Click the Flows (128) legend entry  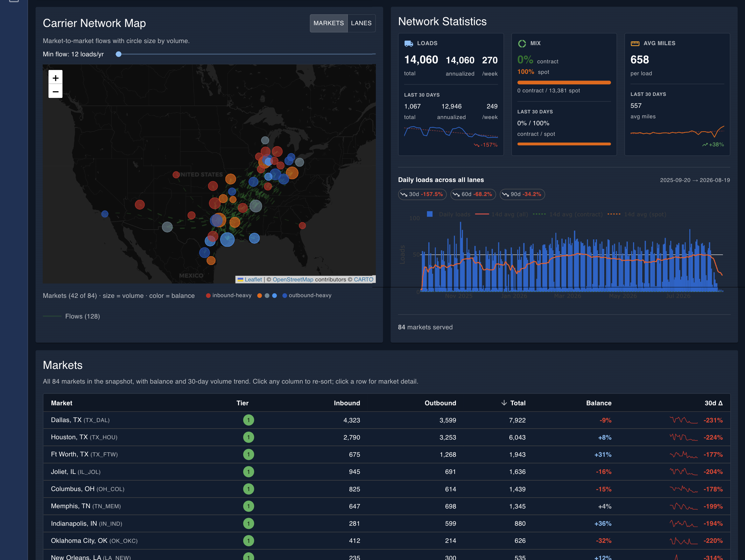click(x=71, y=316)
